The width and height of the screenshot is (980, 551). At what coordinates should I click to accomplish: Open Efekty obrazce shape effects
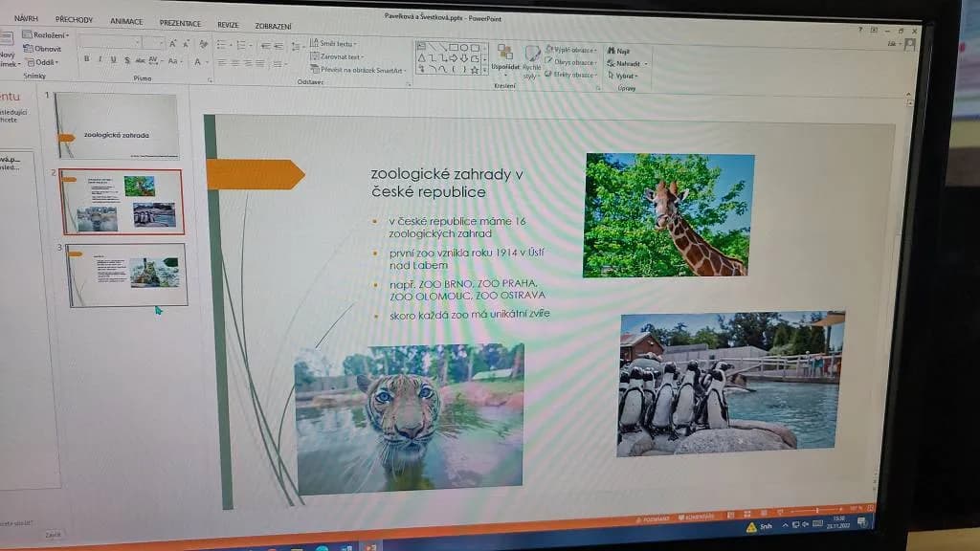tap(570, 75)
